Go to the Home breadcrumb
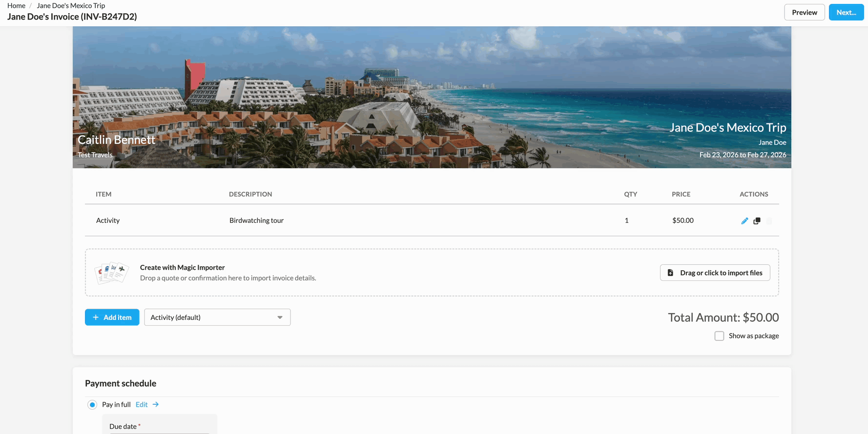This screenshot has width=868, height=434. point(16,5)
